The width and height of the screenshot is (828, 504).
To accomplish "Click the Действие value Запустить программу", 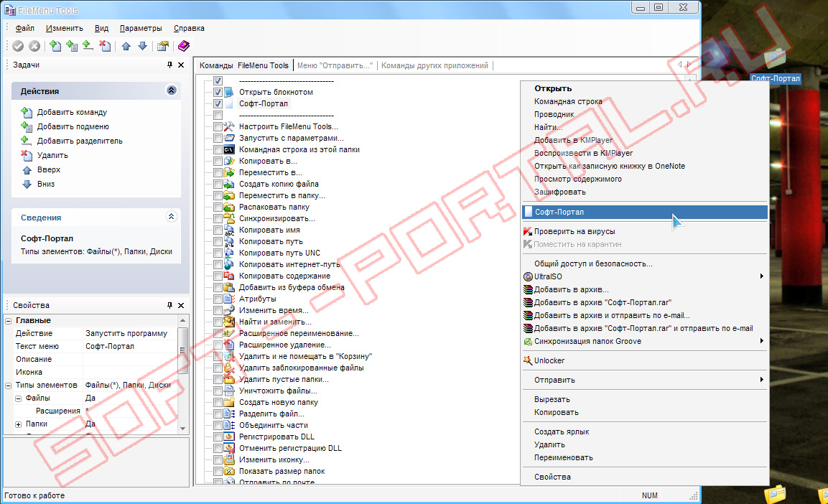I will tap(130, 334).
